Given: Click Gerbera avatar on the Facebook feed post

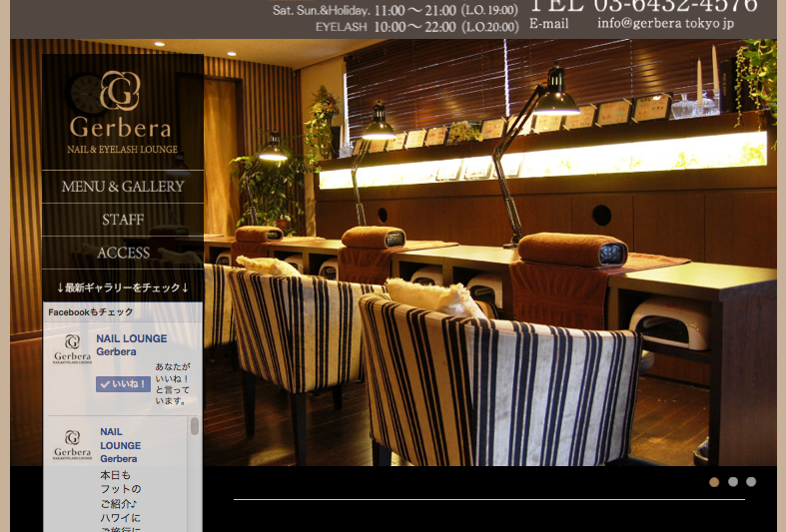Looking at the screenshot, I should [72, 444].
